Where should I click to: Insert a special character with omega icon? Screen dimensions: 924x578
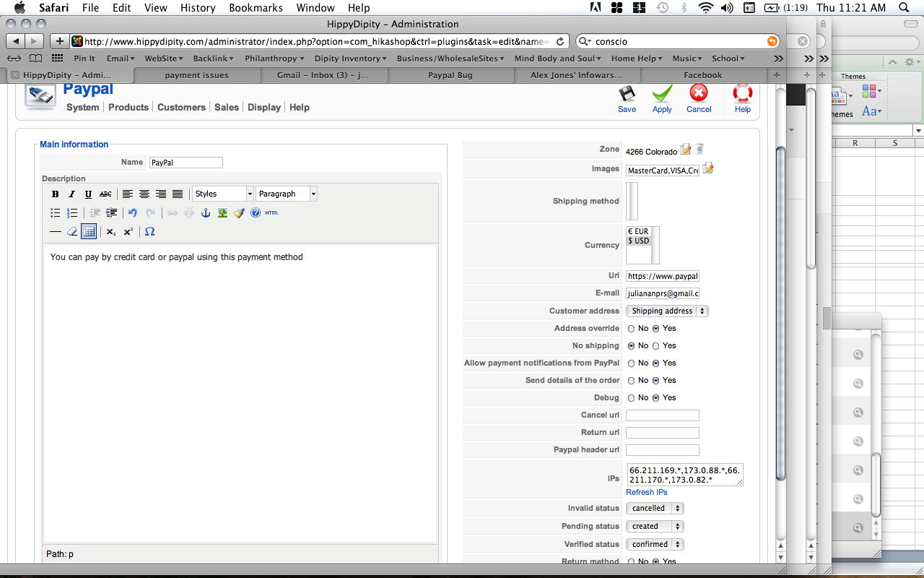(150, 231)
